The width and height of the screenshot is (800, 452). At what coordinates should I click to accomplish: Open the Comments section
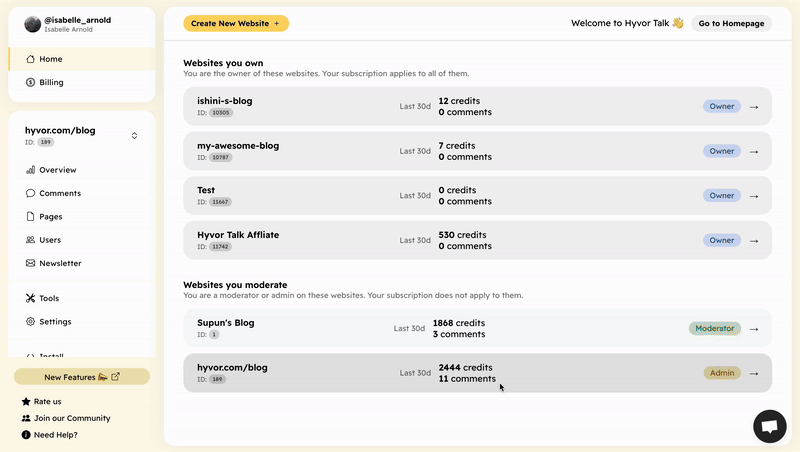pyautogui.click(x=82, y=193)
